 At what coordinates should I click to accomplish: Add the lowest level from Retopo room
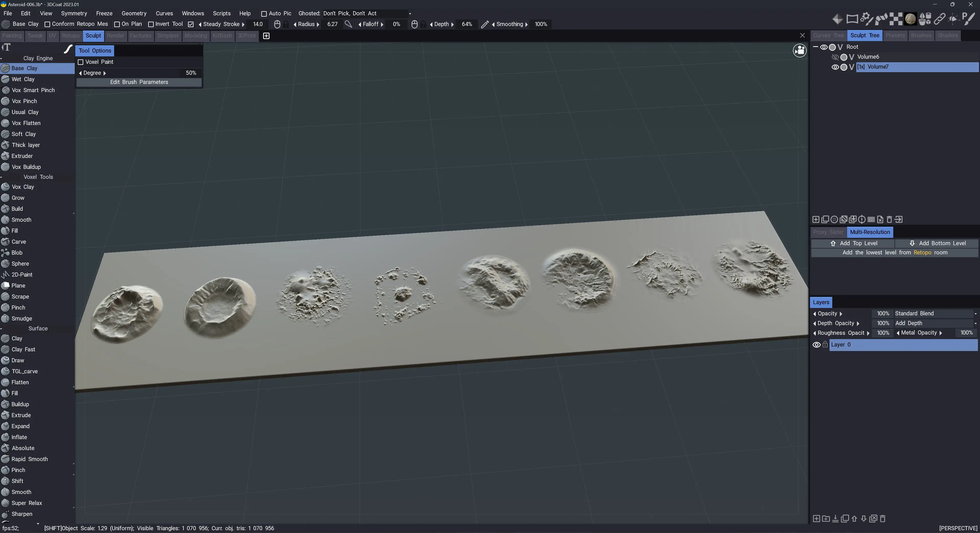(x=895, y=253)
